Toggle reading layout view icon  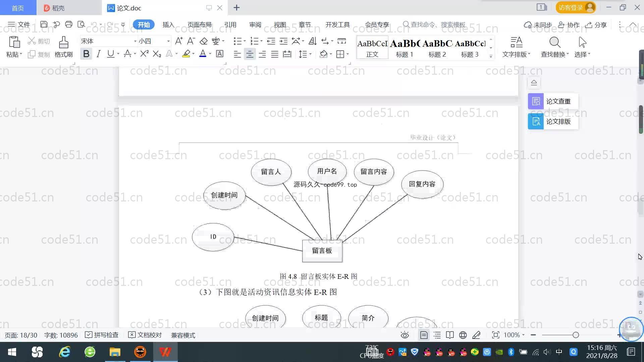(450, 335)
